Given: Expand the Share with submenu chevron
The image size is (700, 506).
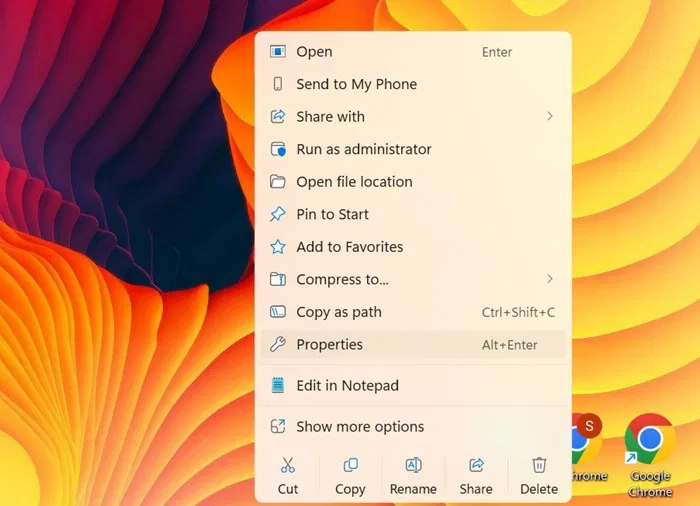Looking at the screenshot, I should [550, 117].
